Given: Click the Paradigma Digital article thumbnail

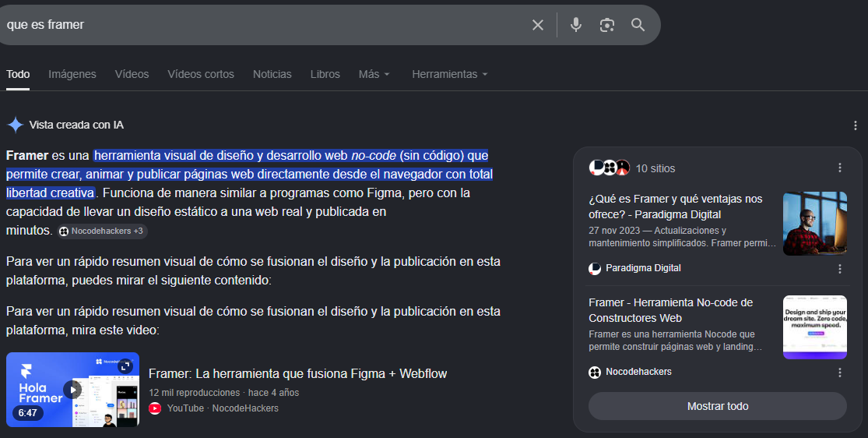Looking at the screenshot, I should click(815, 224).
